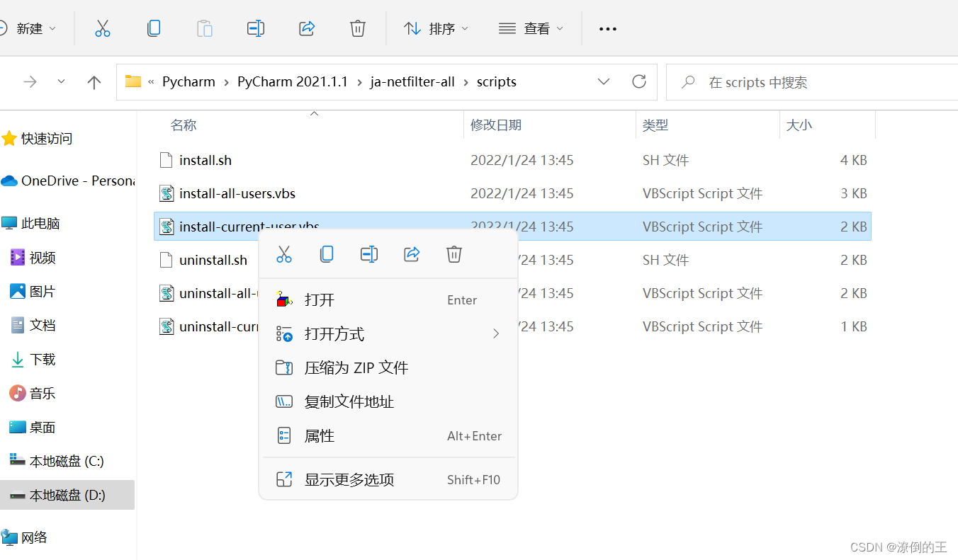Share the file using the toolbar share icon
The image size is (958, 560).
point(306,28)
